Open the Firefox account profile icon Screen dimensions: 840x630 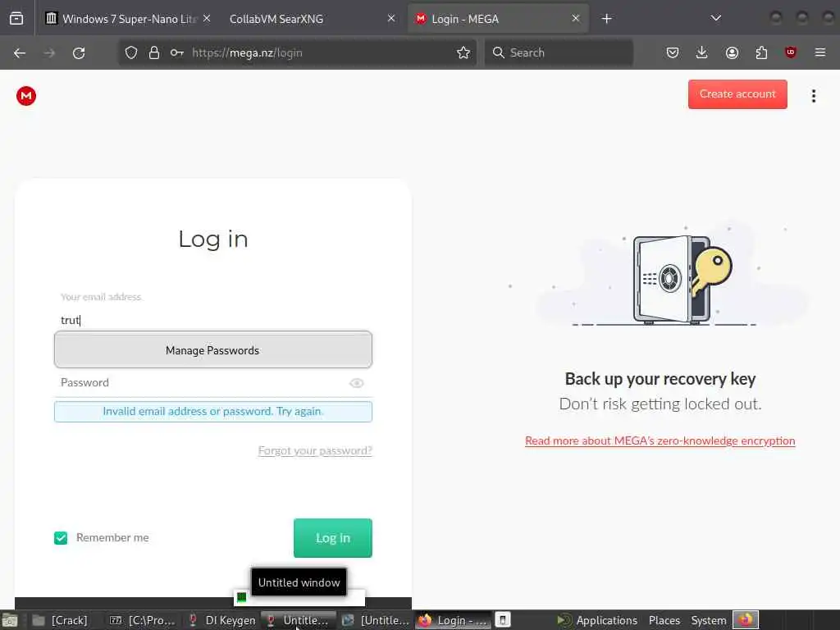[x=732, y=52]
